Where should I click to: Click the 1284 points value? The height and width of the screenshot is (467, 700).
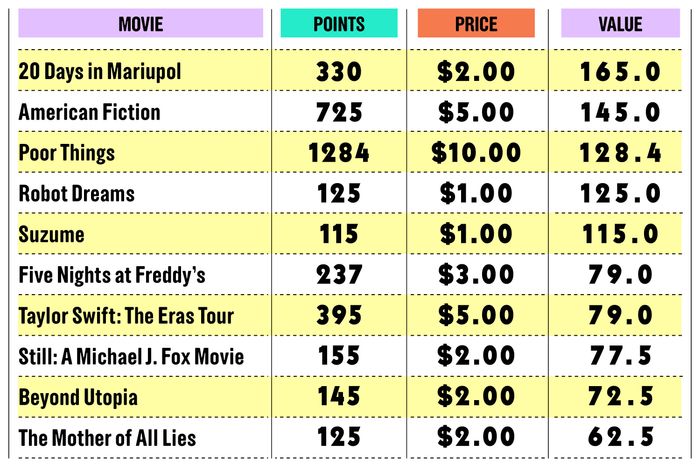(339, 153)
